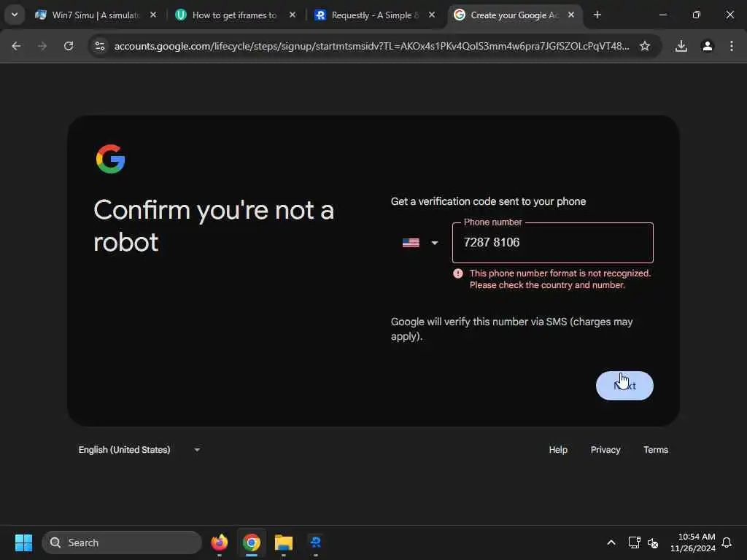747x560 pixels.
Task: Click "Confirm you're not a robot" heading
Action: click(214, 226)
